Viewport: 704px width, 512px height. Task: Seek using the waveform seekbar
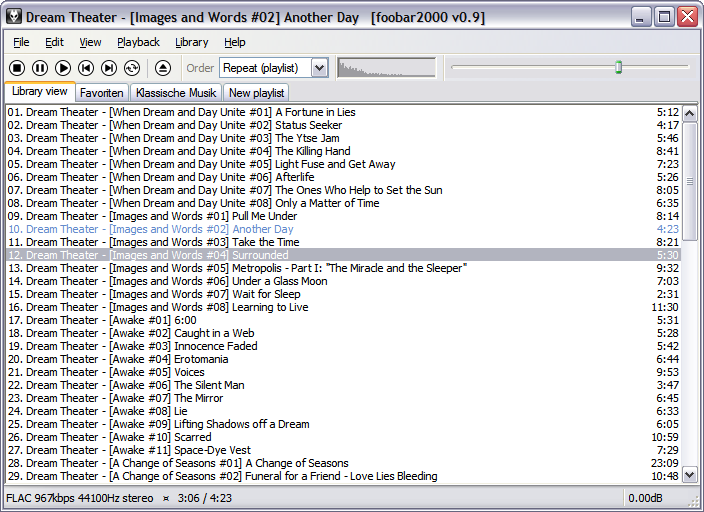[x=387, y=68]
